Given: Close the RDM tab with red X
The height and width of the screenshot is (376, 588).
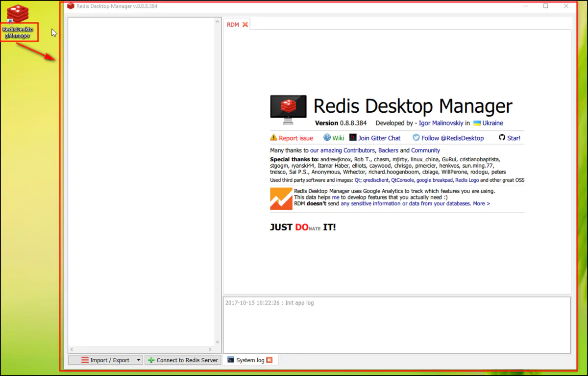Looking at the screenshot, I should tap(245, 25).
